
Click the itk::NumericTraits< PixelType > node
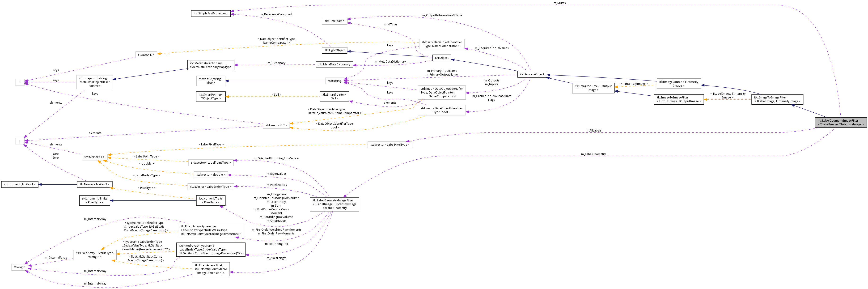pos(211,200)
